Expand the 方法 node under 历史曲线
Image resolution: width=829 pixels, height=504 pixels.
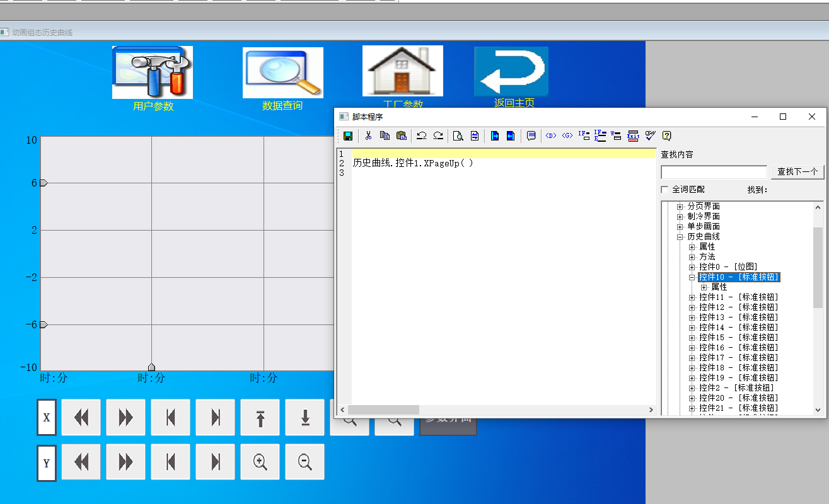(x=692, y=257)
